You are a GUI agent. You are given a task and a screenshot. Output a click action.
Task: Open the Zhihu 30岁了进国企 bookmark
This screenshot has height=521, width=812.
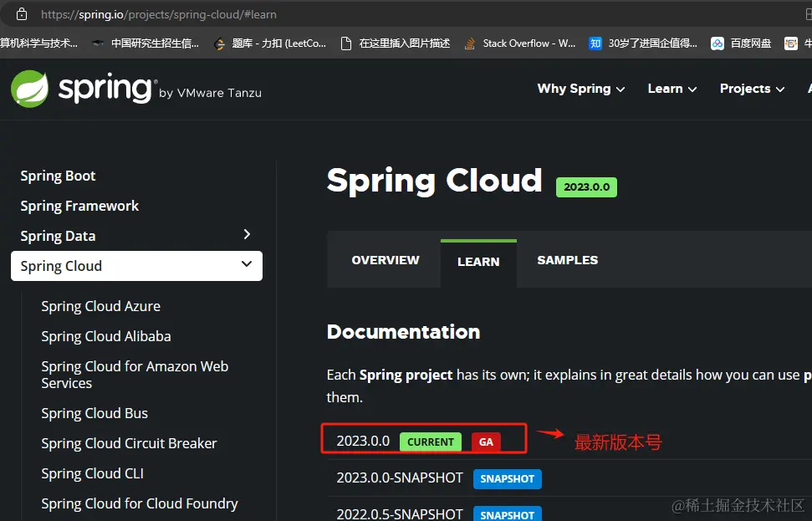coord(643,43)
